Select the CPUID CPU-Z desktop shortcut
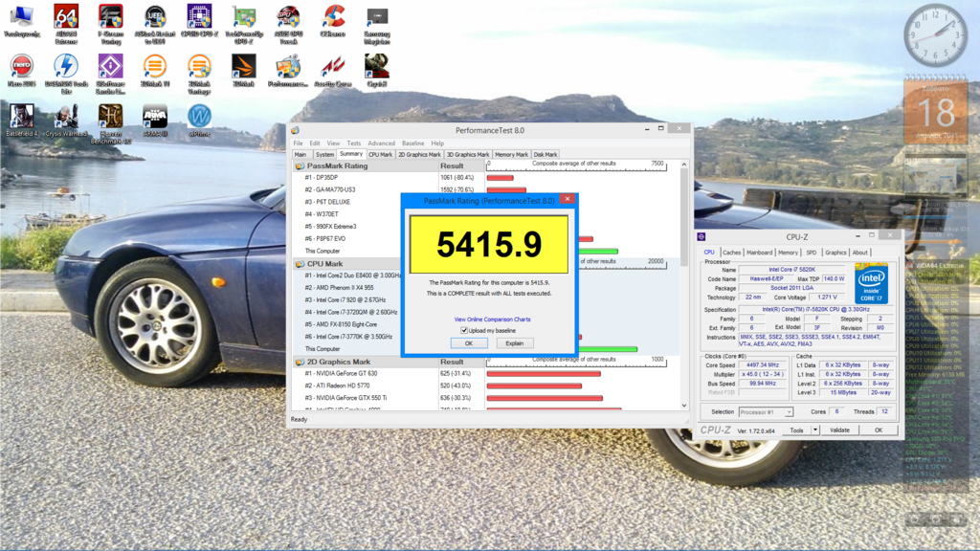980x551 pixels. coord(199,21)
